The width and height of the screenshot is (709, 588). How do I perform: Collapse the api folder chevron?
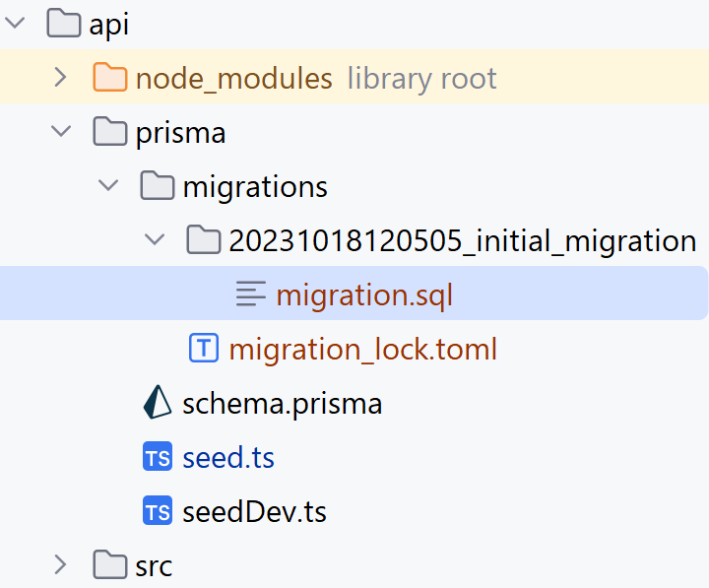(x=16, y=23)
